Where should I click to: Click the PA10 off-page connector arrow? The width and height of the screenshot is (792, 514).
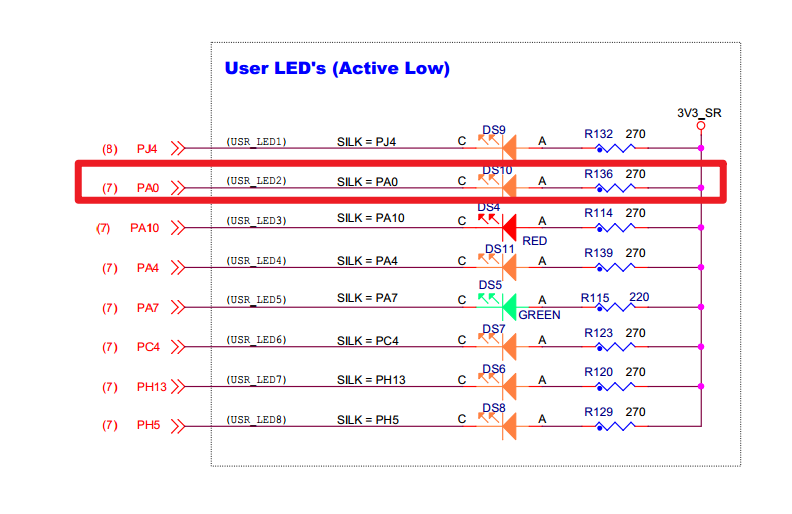coord(178,228)
